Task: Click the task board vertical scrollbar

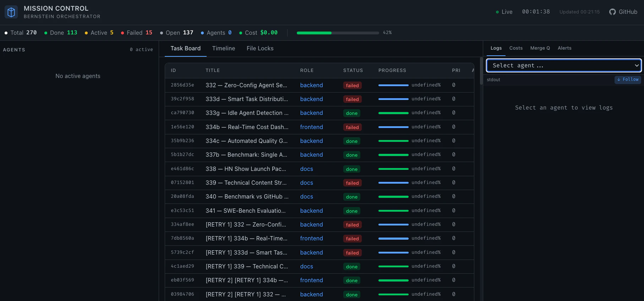Action: pos(481,71)
